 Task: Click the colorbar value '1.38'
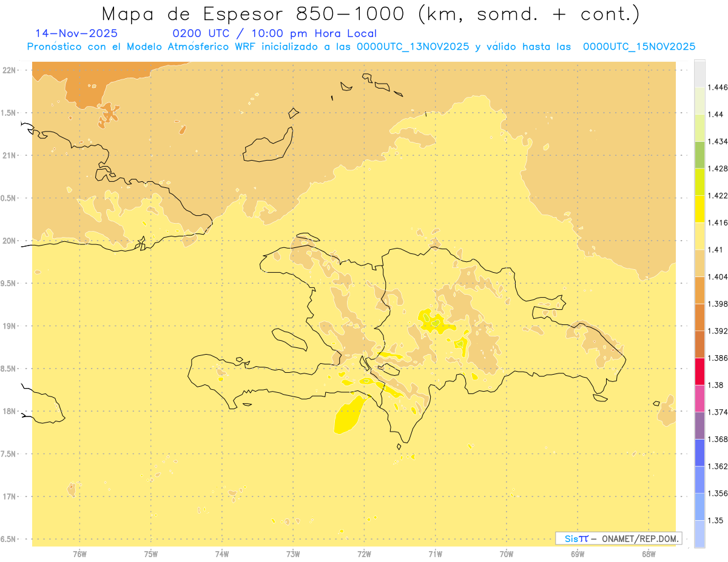pyautogui.click(x=716, y=385)
